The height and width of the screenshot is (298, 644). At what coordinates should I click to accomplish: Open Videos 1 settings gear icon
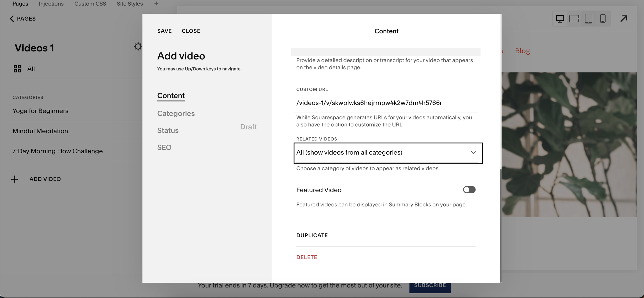tap(138, 47)
